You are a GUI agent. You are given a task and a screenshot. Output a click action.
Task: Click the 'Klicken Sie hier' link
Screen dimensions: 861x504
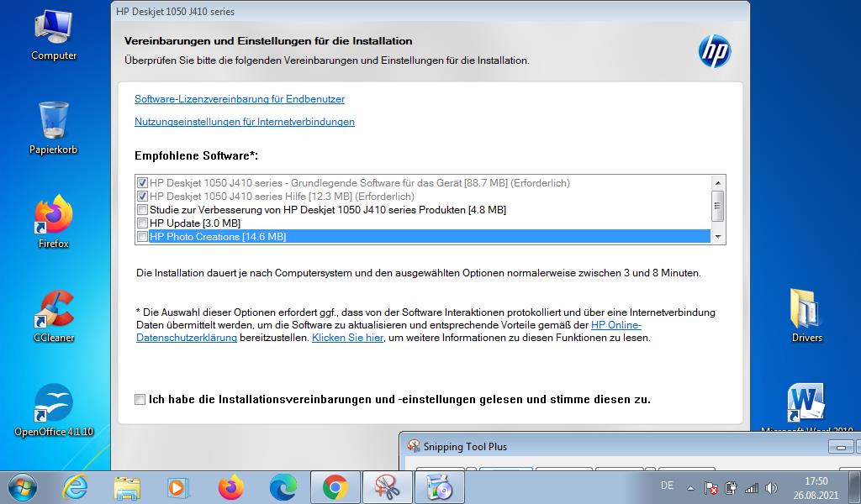pos(347,338)
